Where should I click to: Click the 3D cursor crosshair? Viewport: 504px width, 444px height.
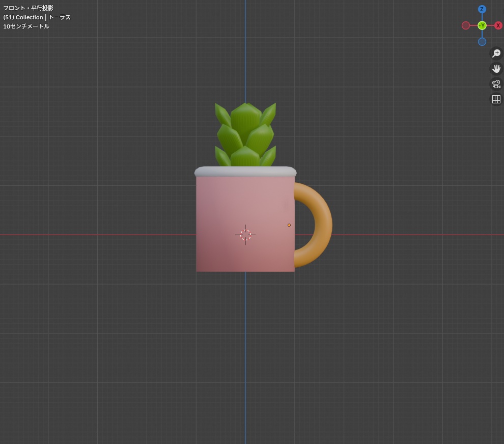(x=245, y=235)
